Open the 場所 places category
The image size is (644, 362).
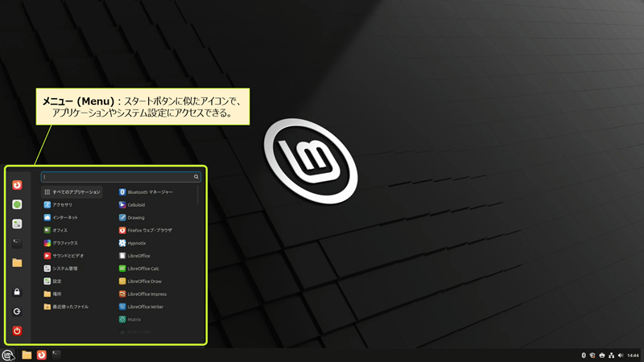point(72,294)
